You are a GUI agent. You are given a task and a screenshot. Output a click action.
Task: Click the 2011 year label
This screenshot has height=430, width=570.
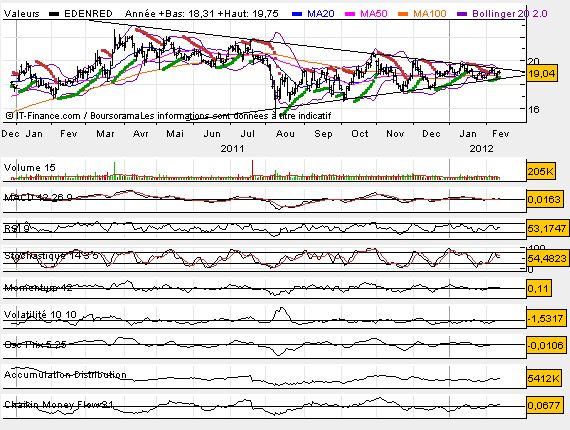(x=232, y=149)
